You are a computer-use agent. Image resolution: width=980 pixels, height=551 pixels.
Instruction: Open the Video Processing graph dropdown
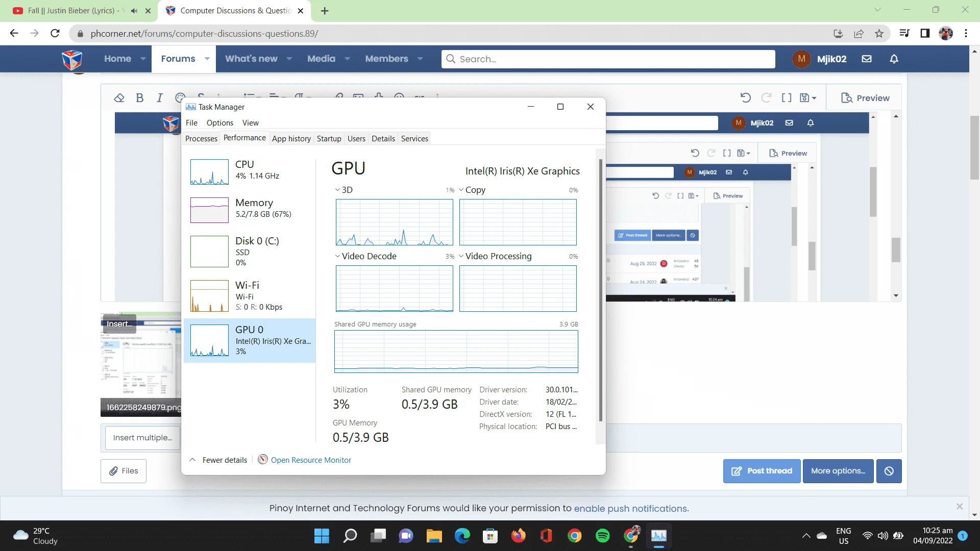[461, 256]
